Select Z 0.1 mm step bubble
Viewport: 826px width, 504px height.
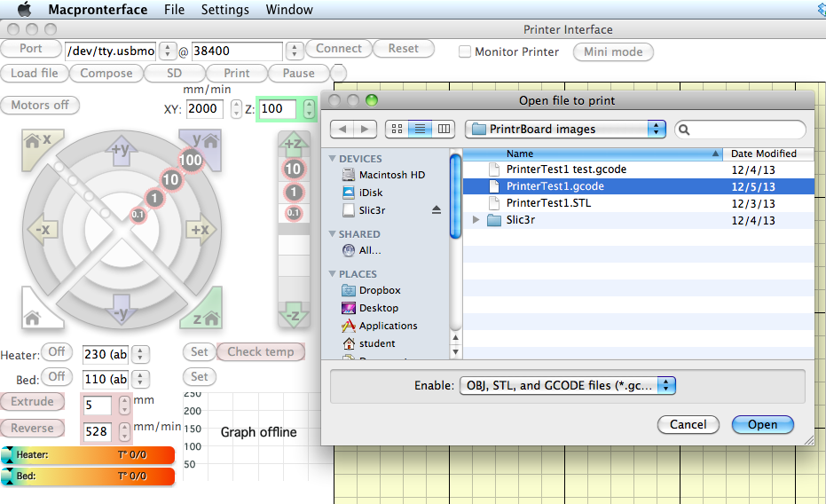294,213
